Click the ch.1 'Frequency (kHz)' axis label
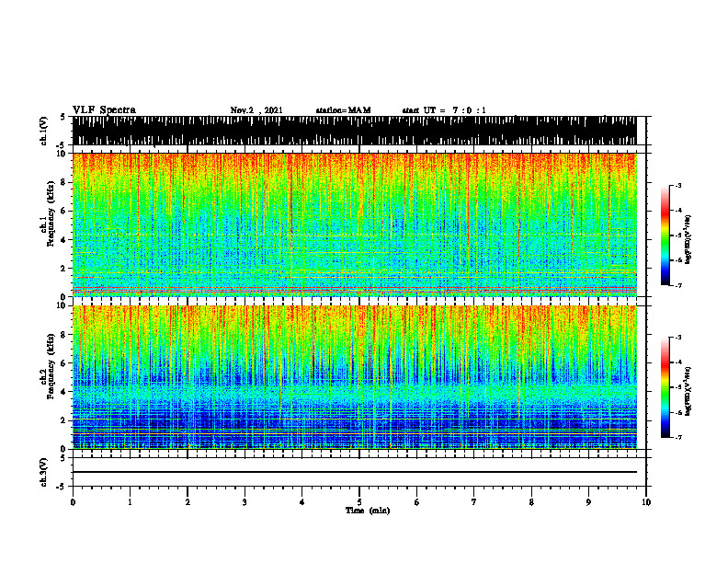 pyautogui.click(x=51, y=213)
